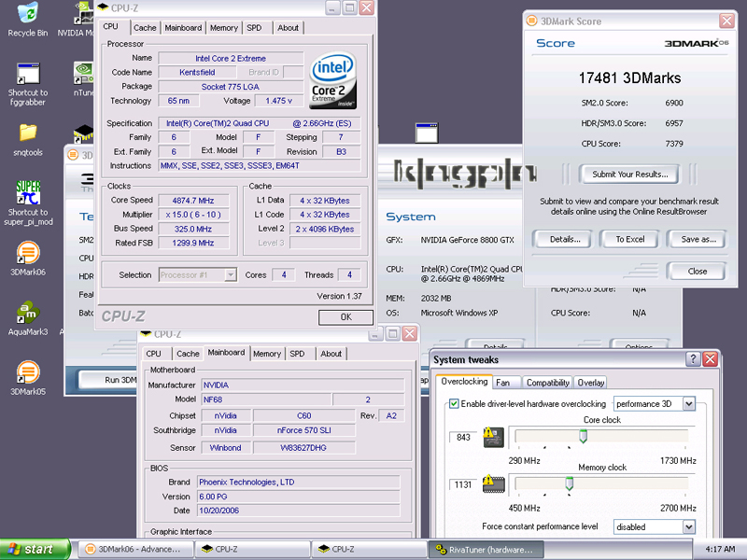747x560 pixels.
Task: Click the Memory clock chip warning icon
Action: pyautogui.click(x=494, y=484)
